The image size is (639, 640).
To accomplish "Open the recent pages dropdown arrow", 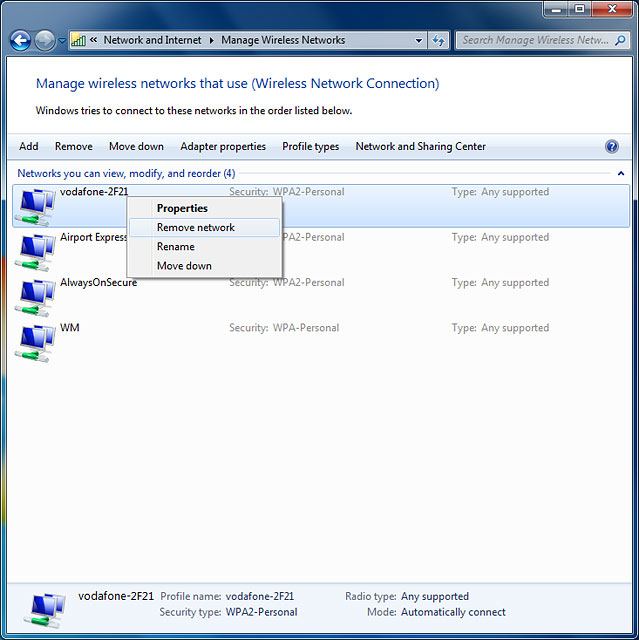I will click(x=62, y=41).
